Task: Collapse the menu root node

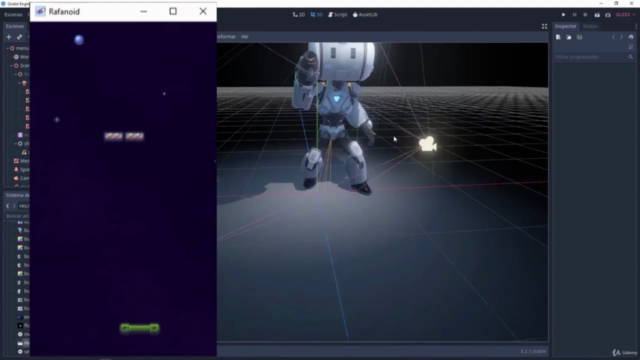Action: point(7,48)
